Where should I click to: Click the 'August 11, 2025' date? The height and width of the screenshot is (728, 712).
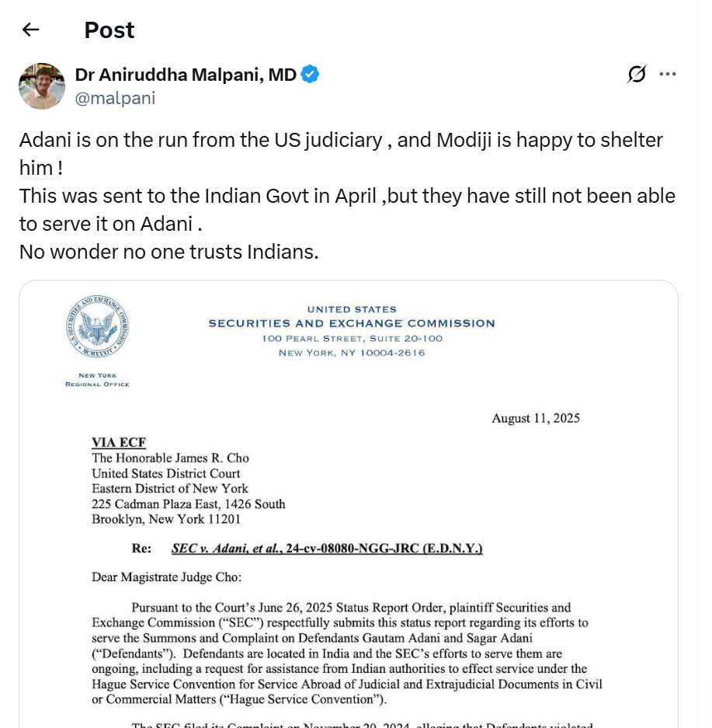[535, 418]
